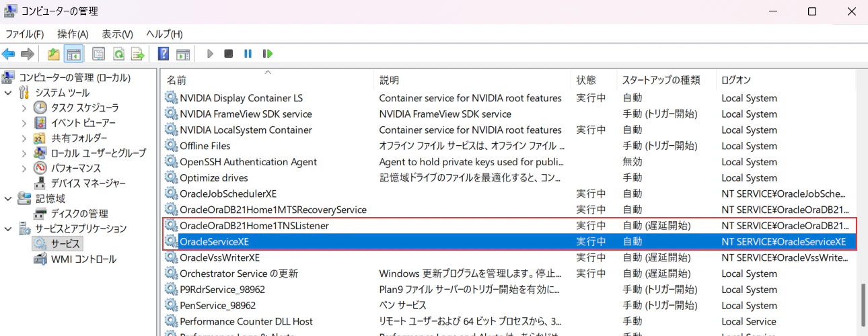Expand the ローカル ユーザーとグループ node
Screen dimensions: 868x336
(24, 153)
